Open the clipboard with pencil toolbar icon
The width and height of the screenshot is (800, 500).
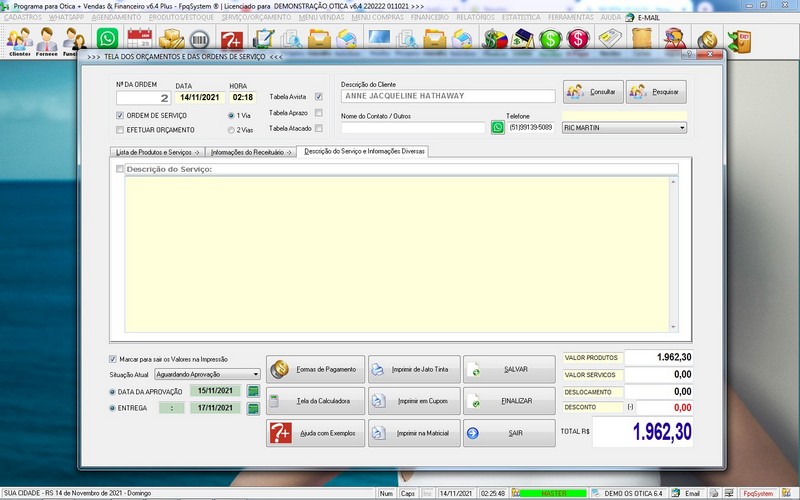pos(264,39)
